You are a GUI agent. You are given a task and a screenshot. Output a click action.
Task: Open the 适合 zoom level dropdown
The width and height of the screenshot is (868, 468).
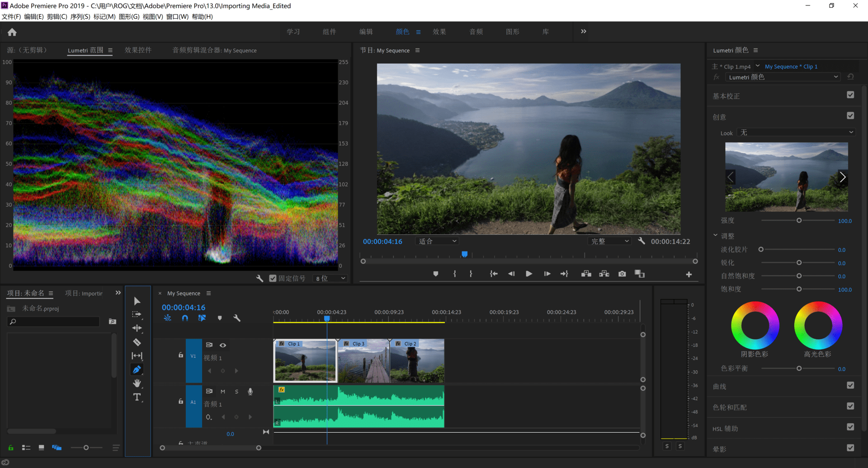point(436,241)
